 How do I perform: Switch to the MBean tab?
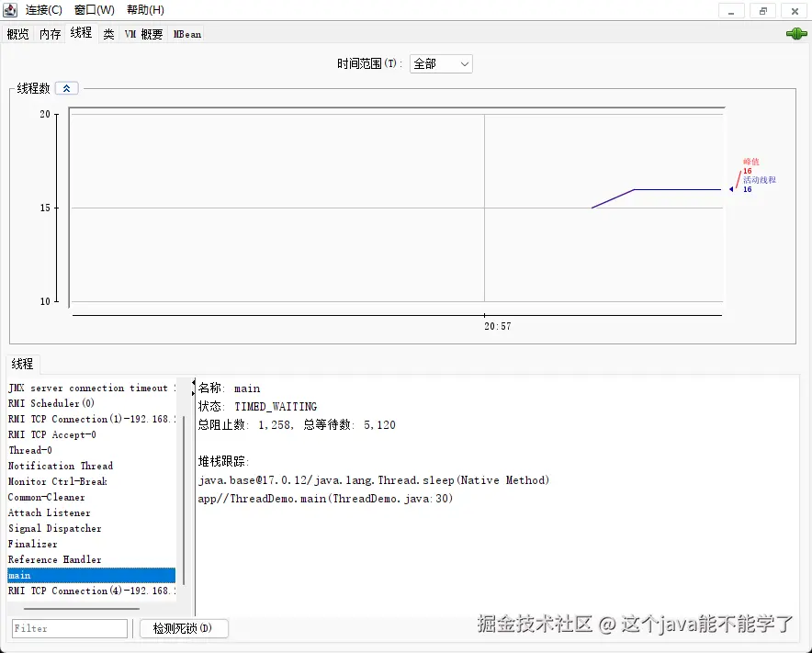pos(187,34)
